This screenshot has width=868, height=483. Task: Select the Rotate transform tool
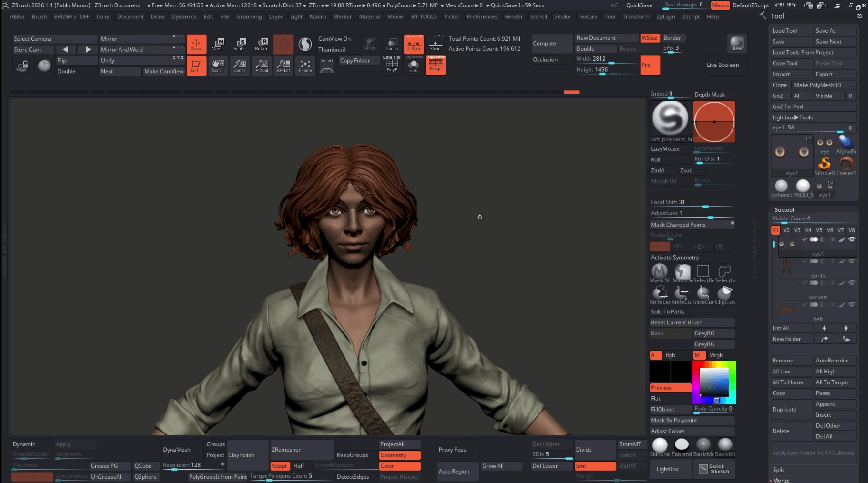262,44
